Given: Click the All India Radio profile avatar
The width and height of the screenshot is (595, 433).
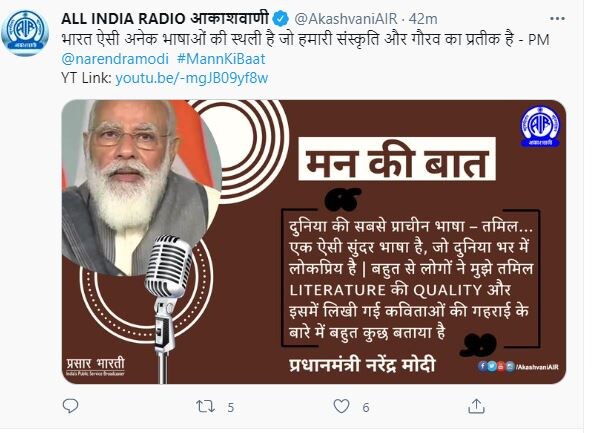Looking at the screenshot, I should point(25,33).
